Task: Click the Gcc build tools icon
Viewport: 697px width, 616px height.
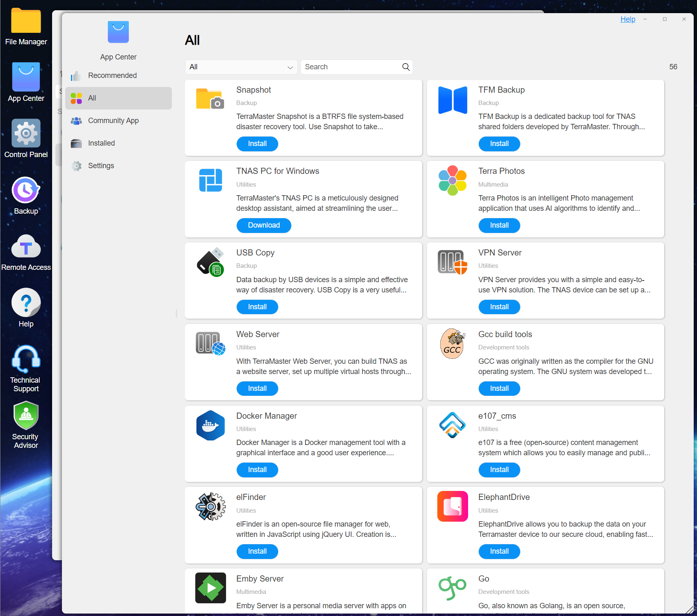Action: [452, 343]
